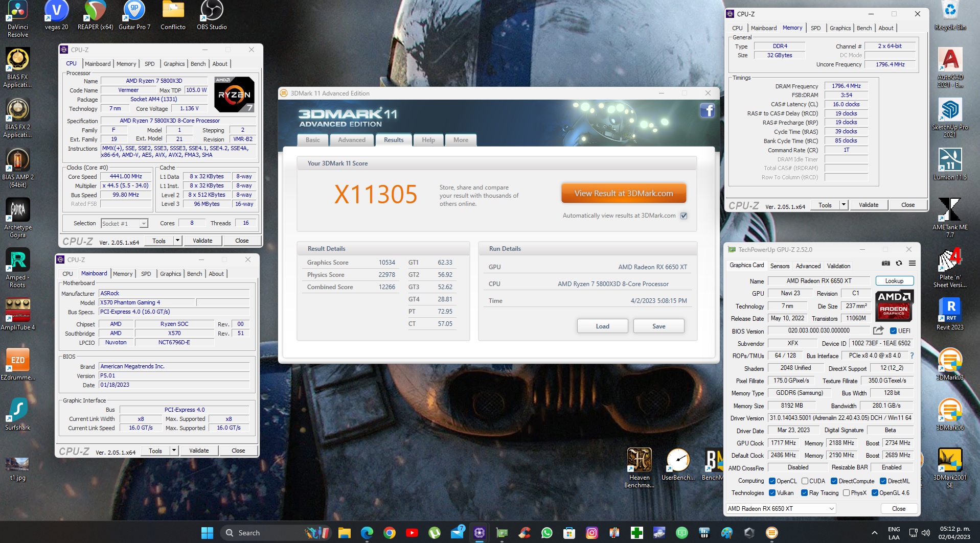
Task: Switch to the Advanced tab in 3DMark 11
Action: [352, 140]
